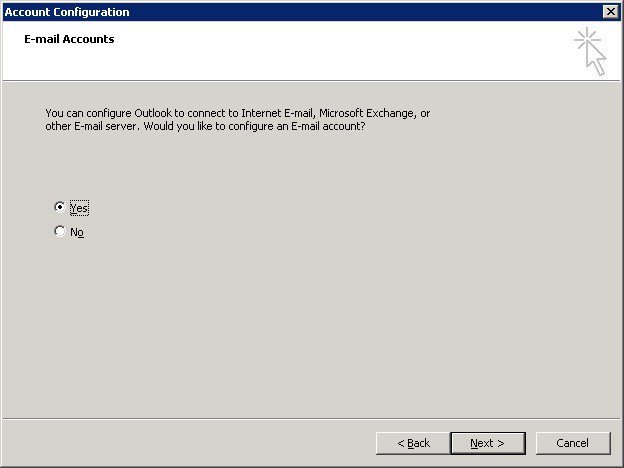
Task: Click the arrow pointer of header graphic
Action: 597,60
